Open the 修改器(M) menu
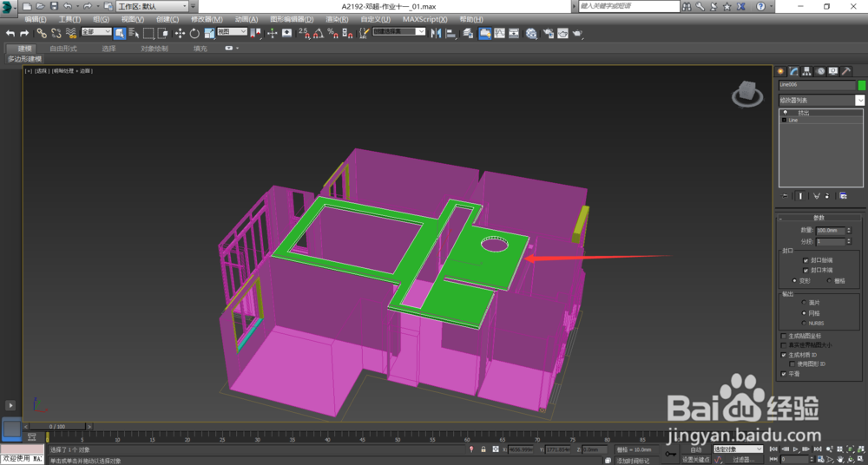Viewport: 868px width, 465px height. point(207,19)
